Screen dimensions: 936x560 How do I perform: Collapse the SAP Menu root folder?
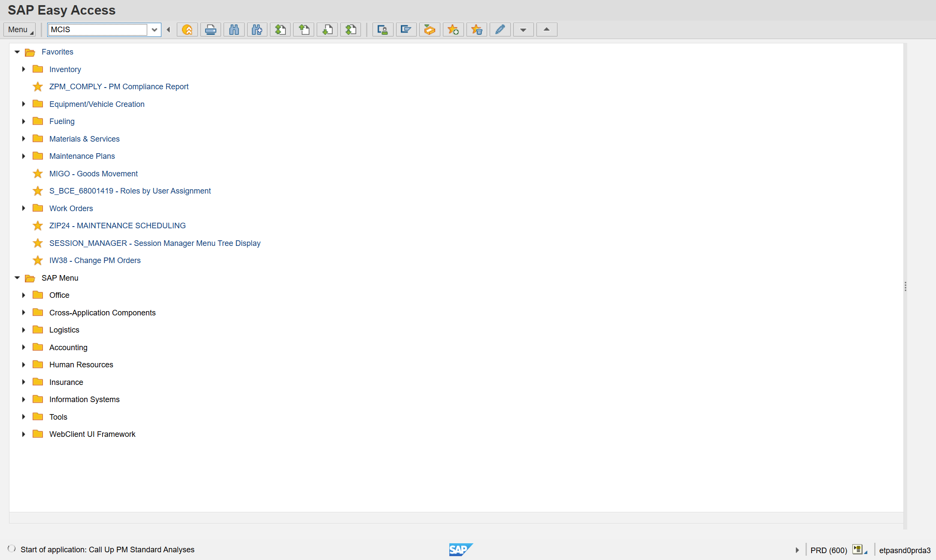pos(17,278)
